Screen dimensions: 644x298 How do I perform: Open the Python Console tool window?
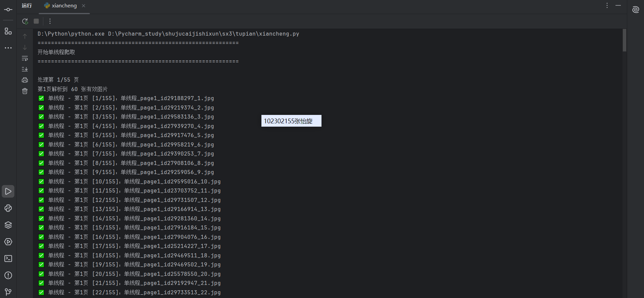(8, 208)
